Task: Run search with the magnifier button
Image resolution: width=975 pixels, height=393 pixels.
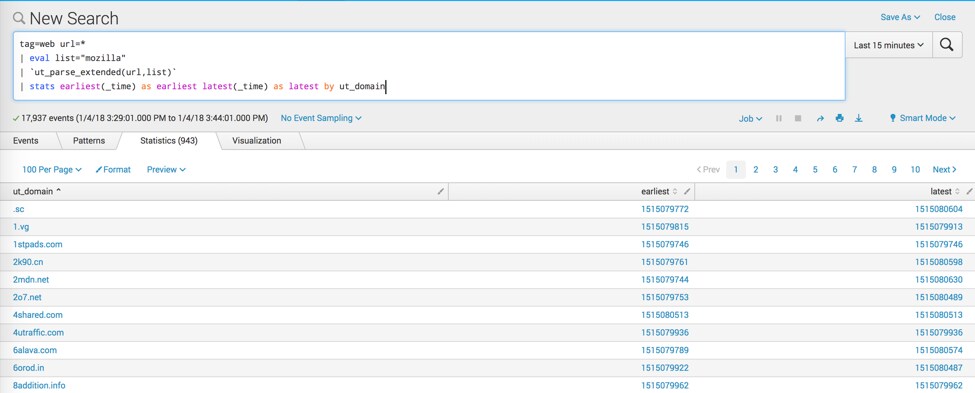Action: (947, 45)
